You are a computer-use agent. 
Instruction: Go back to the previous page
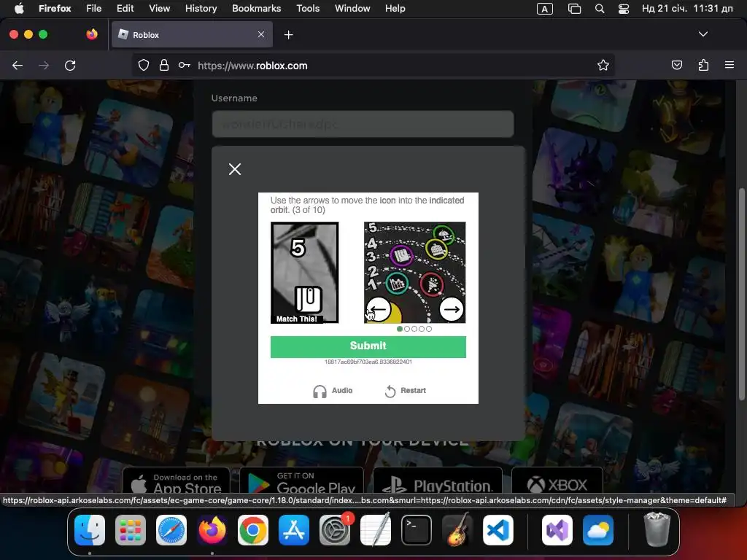click(x=18, y=65)
